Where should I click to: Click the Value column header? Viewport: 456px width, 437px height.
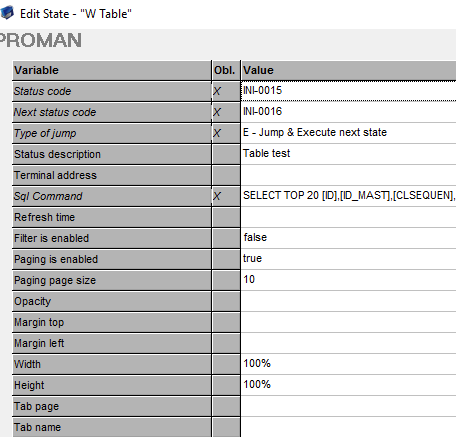click(348, 70)
